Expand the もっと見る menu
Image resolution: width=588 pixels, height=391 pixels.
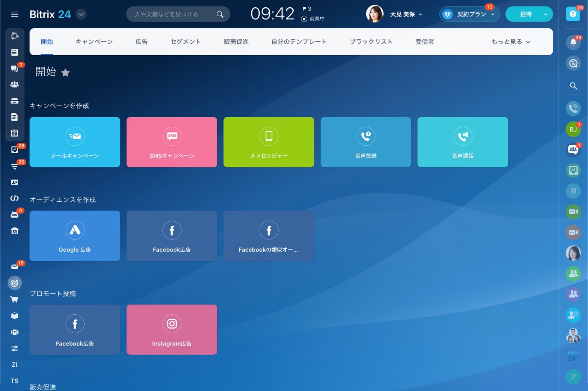511,42
